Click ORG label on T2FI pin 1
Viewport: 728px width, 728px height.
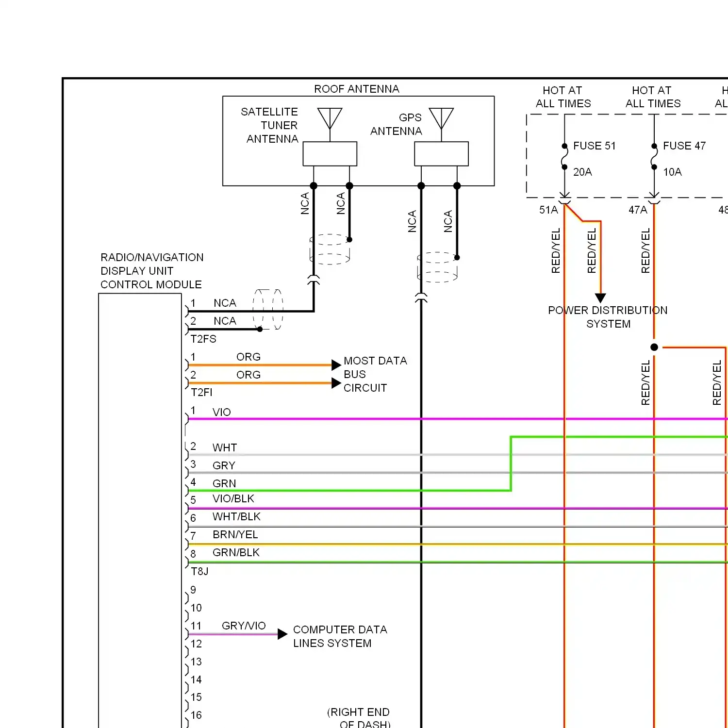(248, 357)
